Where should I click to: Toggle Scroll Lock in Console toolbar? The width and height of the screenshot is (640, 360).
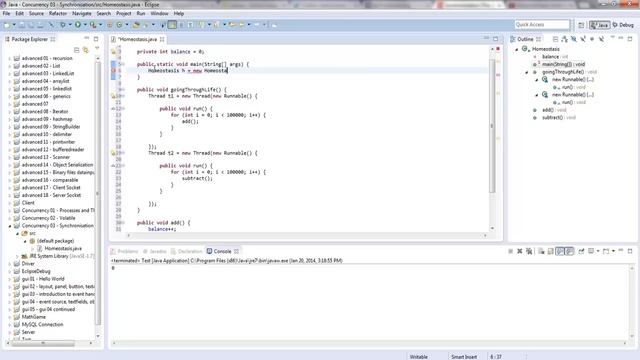550,251
